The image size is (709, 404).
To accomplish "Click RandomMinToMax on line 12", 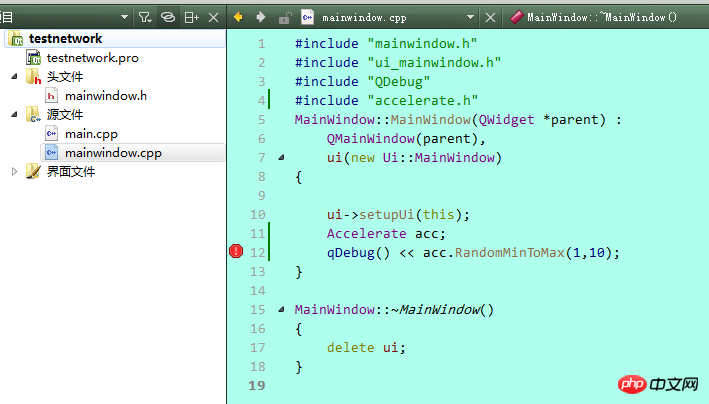I will pyautogui.click(x=510, y=252).
